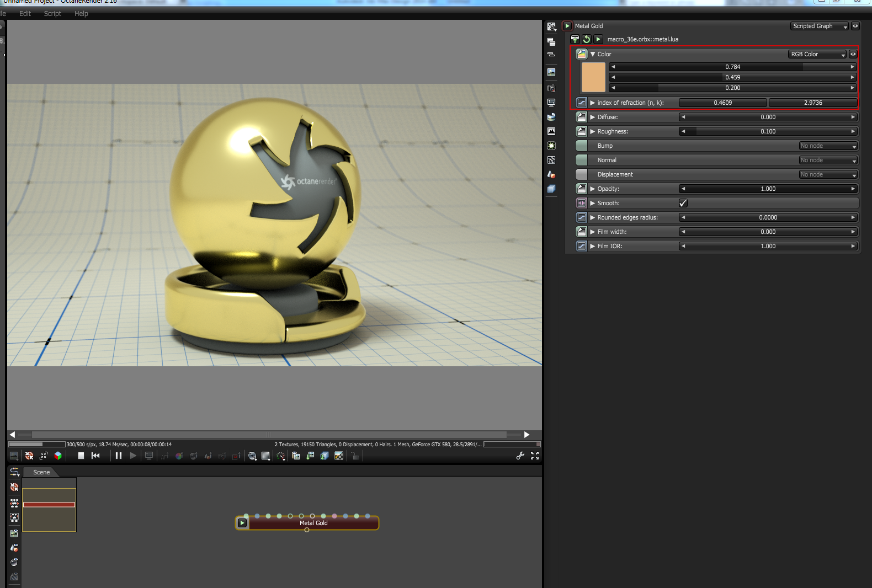Screen dimensions: 872x588
Task: Click the Color node type icon
Action: tap(582, 54)
